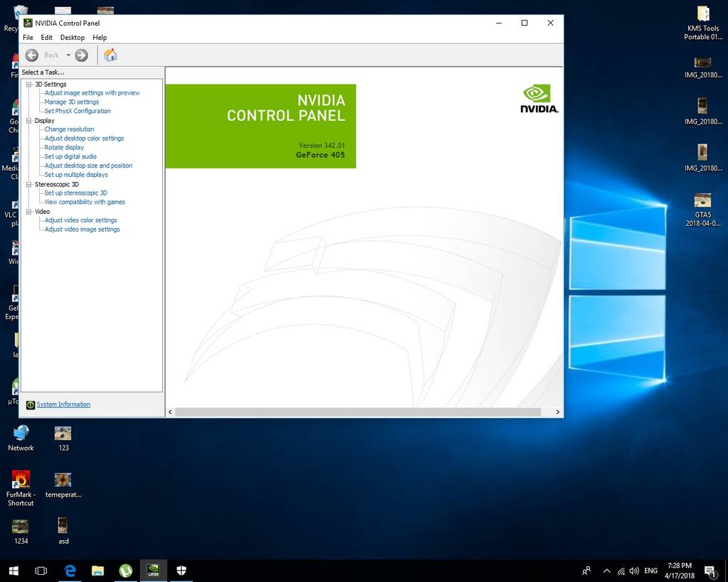
Task: Click the NVIDIA logo in the panel
Action: pos(539,98)
